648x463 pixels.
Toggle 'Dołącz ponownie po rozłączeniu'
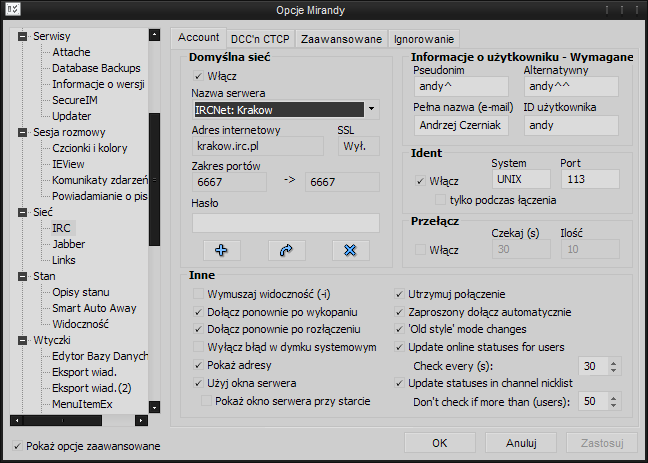[x=198, y=329]
